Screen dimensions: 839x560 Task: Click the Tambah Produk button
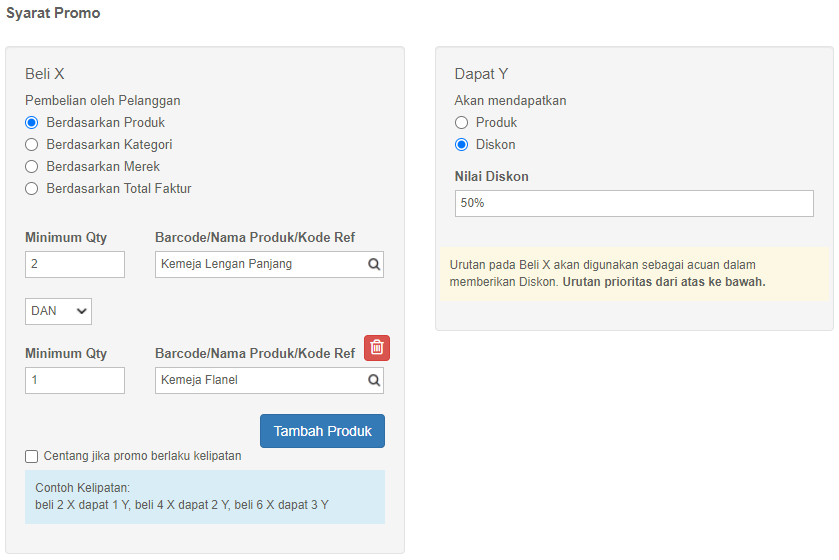coord(322,431)
